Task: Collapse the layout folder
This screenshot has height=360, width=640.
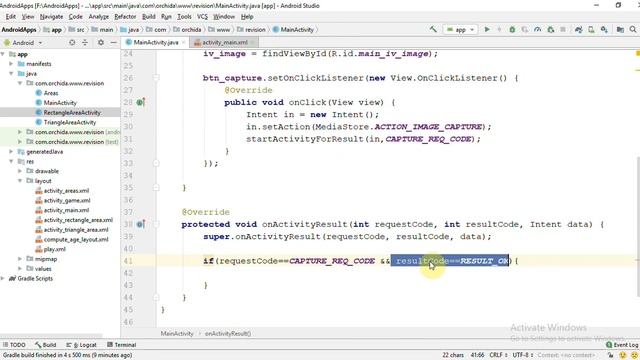Action: tap(20, 181)
